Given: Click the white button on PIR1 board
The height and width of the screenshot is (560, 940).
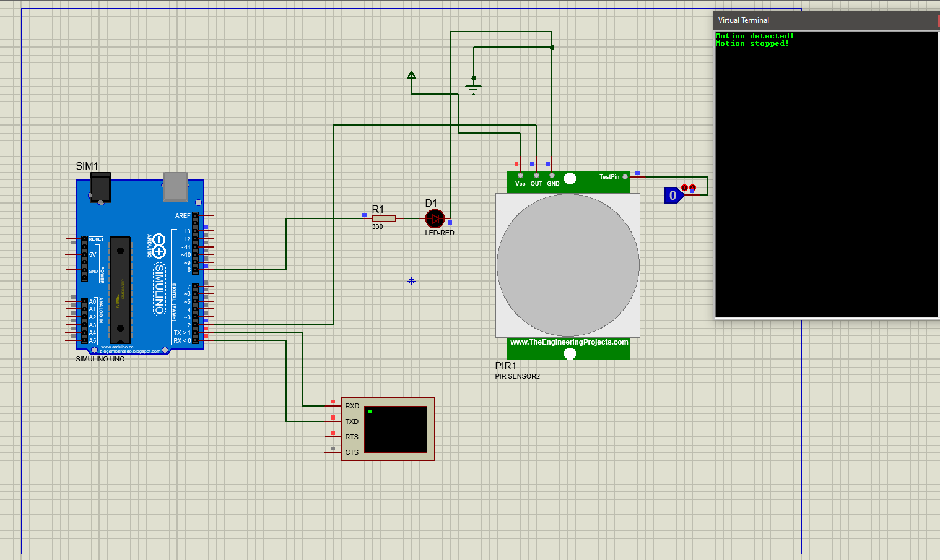Looking at the screenshot, I should 568,179.
